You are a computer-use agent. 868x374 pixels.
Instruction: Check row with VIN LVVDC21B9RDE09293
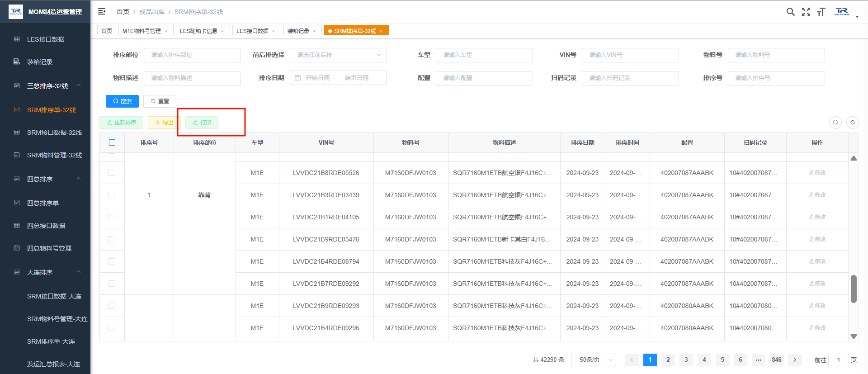(111, 306)
